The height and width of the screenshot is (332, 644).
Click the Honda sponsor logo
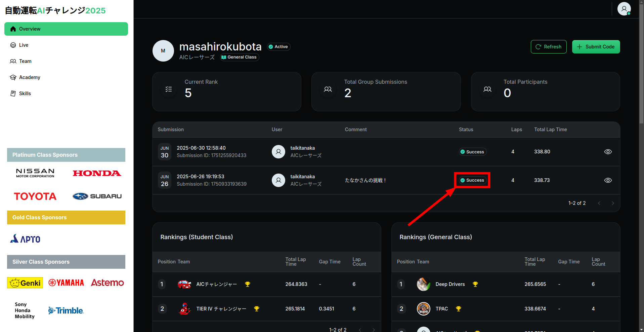point(97,173)
